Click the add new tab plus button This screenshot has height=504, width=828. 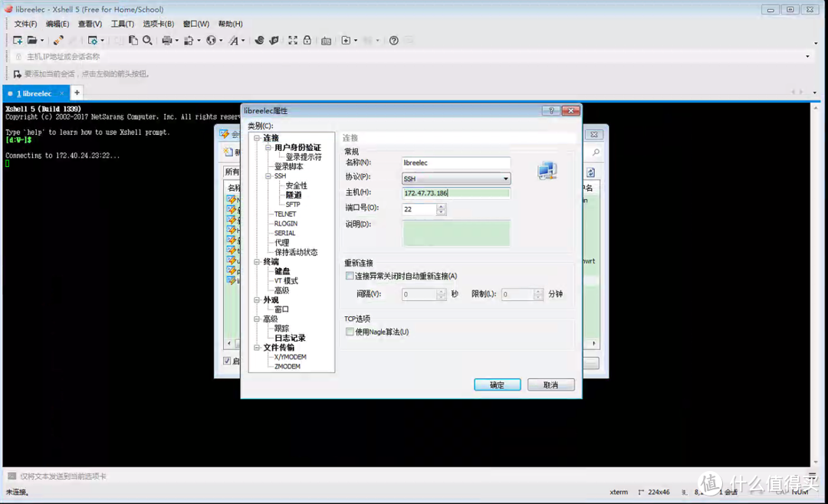(77, 93)
